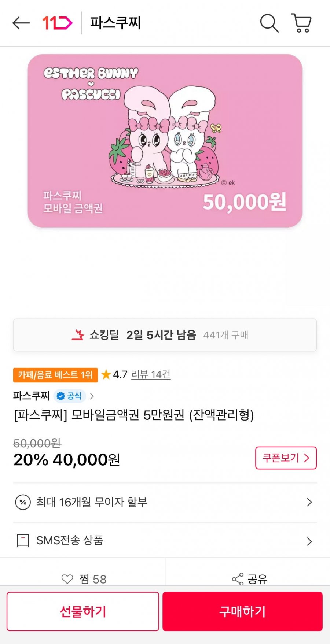Open the 11st home logo
The width and height of the screenshot is (330, 644).
[57, 23]
